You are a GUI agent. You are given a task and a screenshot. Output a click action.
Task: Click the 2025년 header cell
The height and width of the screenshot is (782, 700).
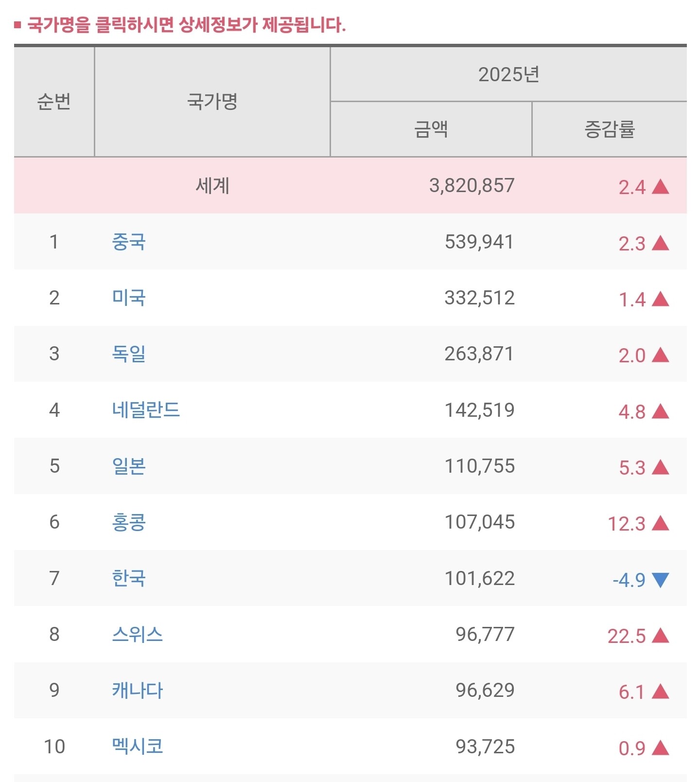coord(508,74)
